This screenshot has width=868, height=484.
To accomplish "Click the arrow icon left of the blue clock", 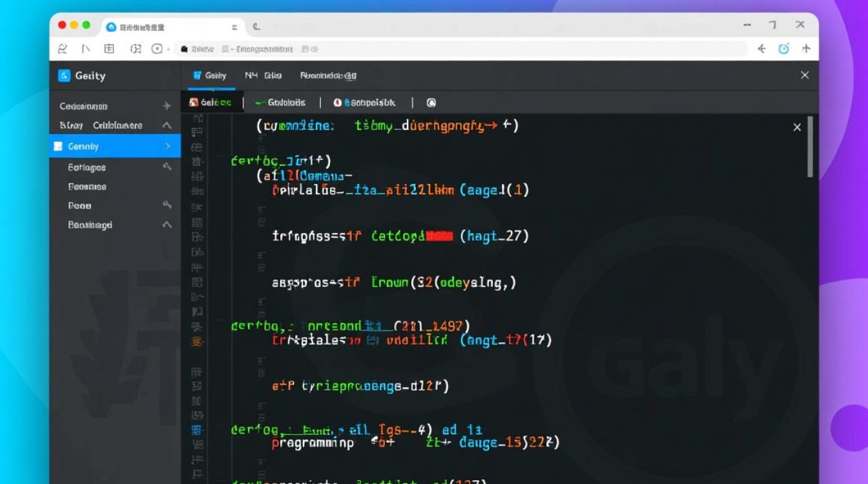I will click(x=761, y=48).
